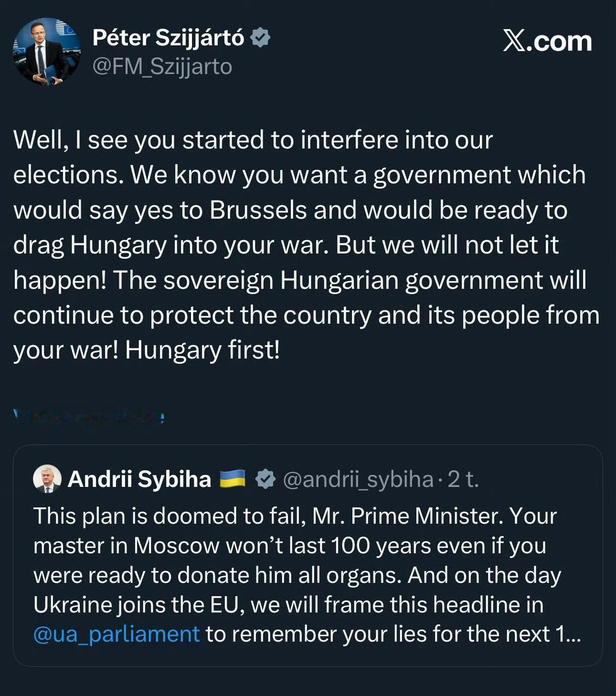The width and height of the screenshot is (616, 696).
Task: Click the blurred blue link under the tweet
Action: 89,417
